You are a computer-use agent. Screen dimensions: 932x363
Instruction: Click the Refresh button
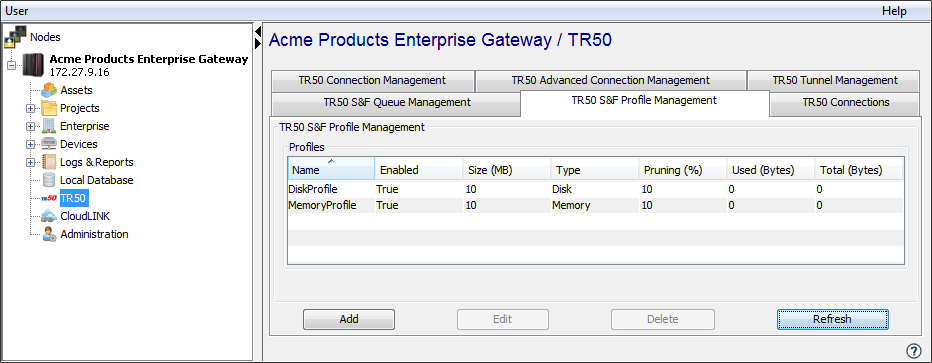coord(832,319)
